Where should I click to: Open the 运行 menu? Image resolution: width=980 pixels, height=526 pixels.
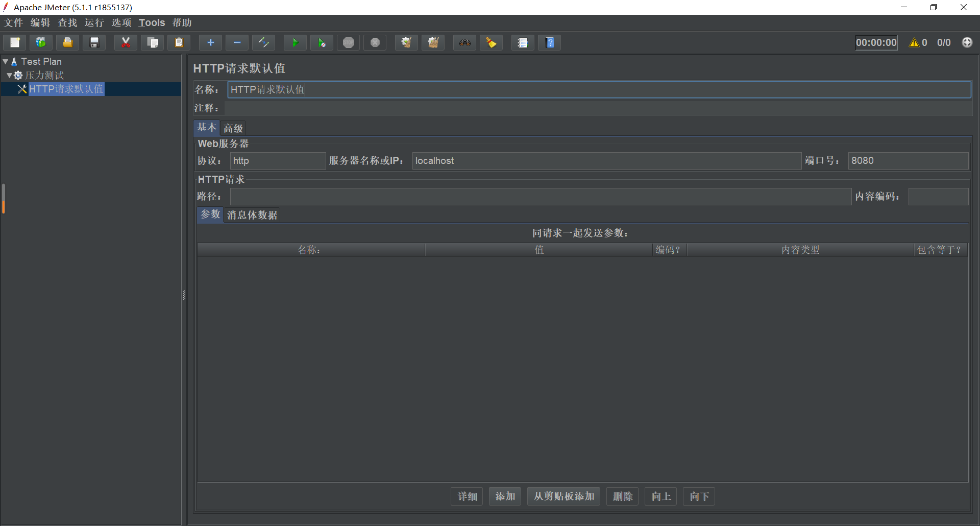[x=94, y=22]
